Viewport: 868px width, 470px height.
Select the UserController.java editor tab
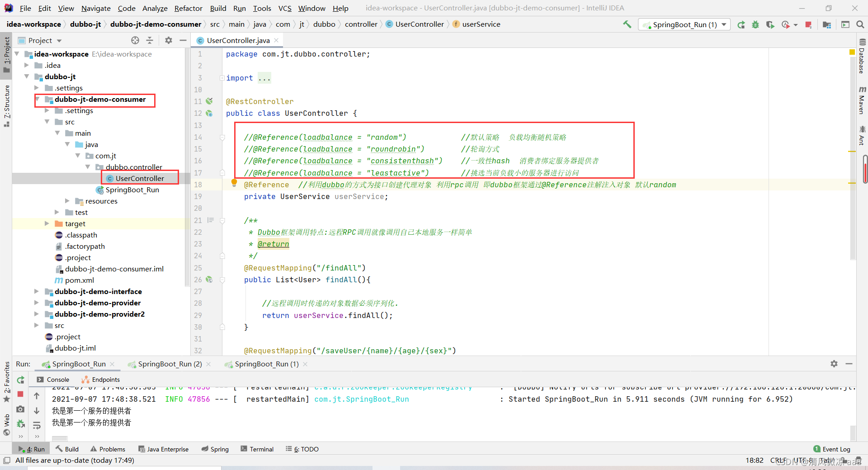pos(238,40)
